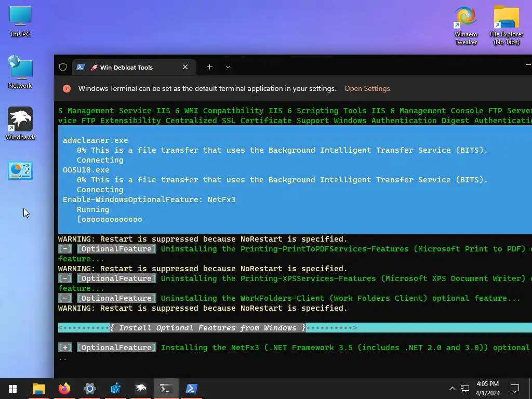
Task: Click the Install Optional Features from Windows header
Action: (x=208, y=328)
